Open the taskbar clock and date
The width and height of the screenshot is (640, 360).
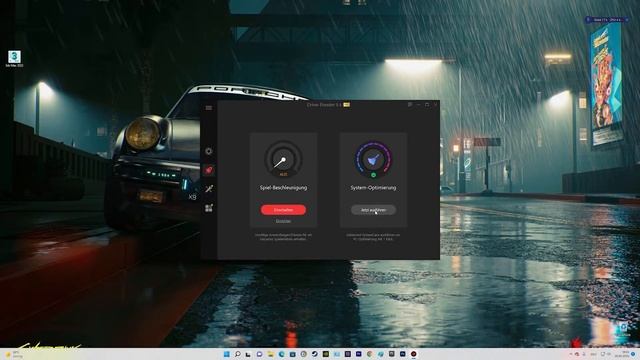tap(622, 354)
